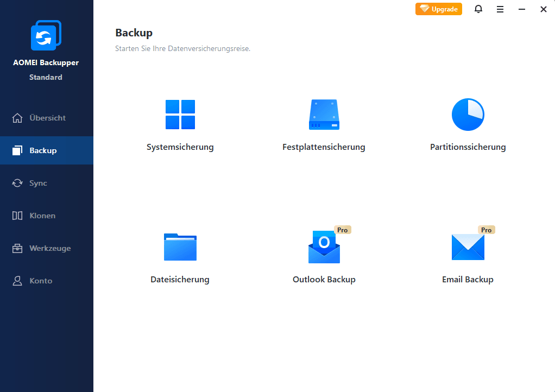Click the Partitionssicherung pie chart icon
555x392 pixels.
468,115
